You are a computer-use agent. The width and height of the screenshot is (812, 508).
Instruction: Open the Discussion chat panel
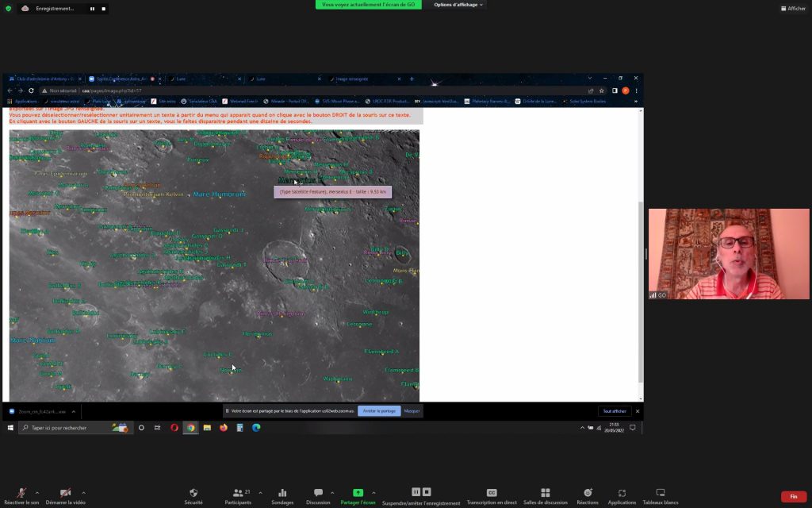point(318,496)
